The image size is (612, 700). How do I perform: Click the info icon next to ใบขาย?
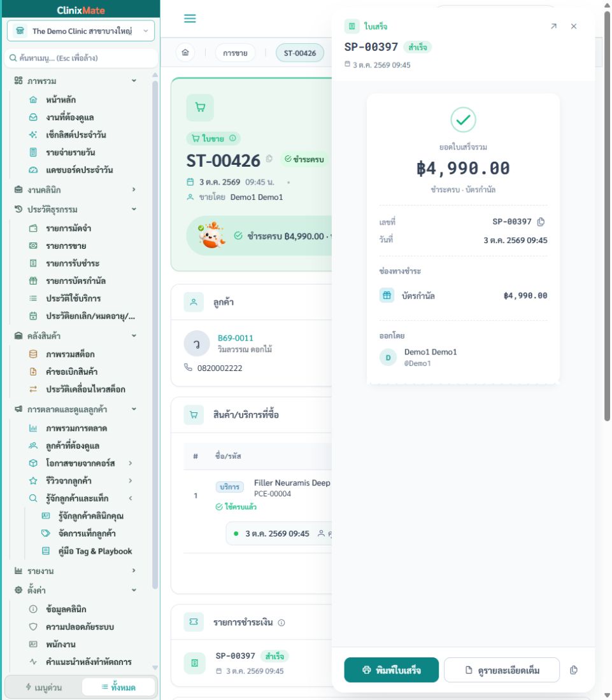[232, 138]
